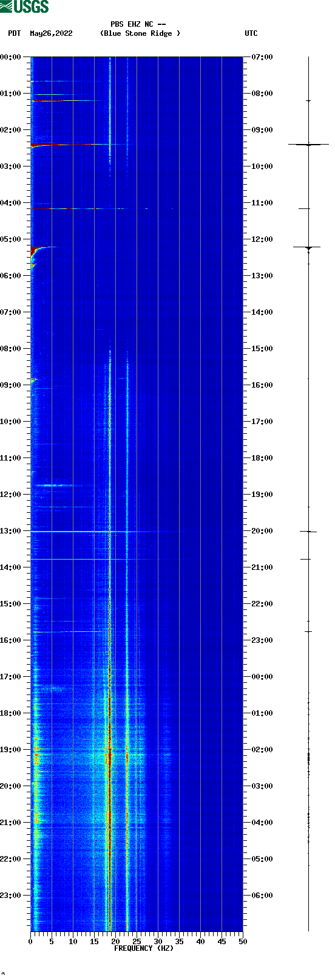Click the 'UTC' timezone label

251,33
